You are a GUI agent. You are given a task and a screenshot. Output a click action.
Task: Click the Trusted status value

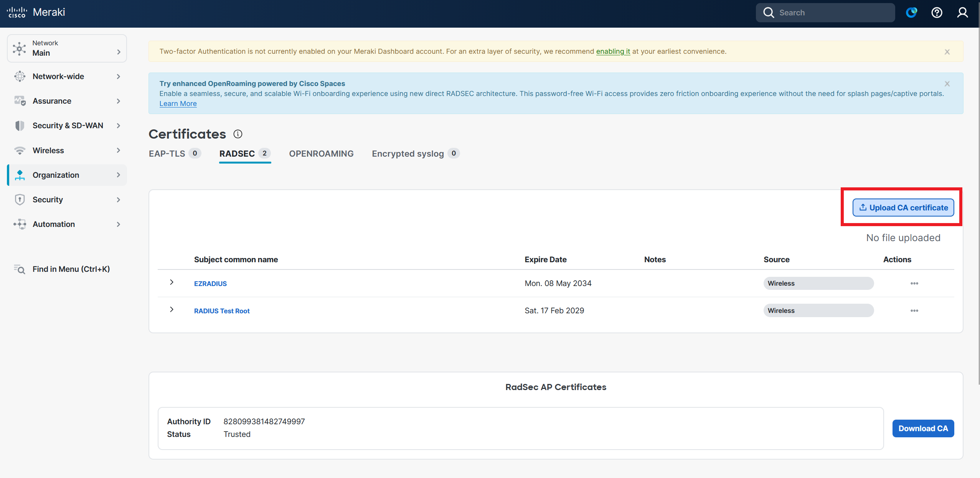[237, 434]
